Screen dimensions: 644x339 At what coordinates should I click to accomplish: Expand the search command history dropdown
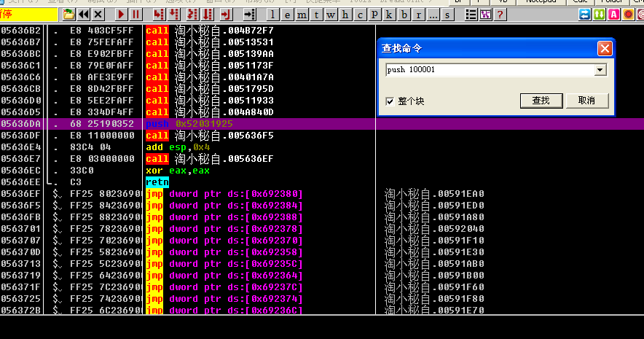click(600, 70)
